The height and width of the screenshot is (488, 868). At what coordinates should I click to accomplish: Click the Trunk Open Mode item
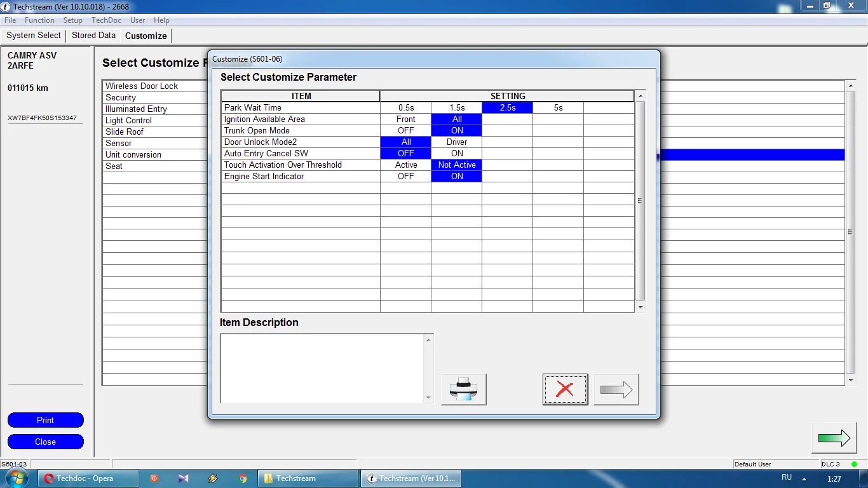click(301, 131)
